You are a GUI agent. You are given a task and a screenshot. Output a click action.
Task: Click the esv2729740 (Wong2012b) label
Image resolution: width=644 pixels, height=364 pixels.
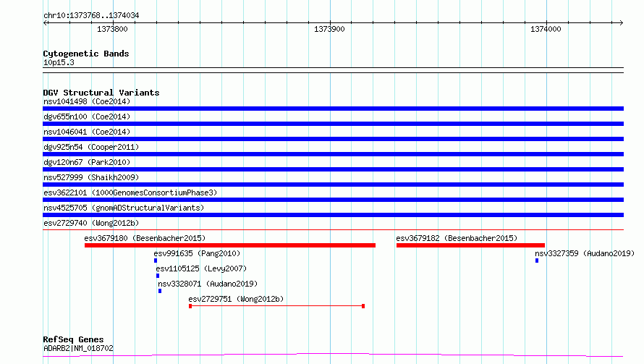91,223
